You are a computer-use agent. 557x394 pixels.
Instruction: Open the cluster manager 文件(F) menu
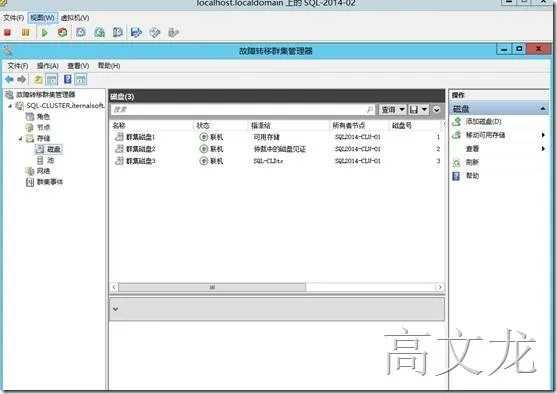(18, 66)
